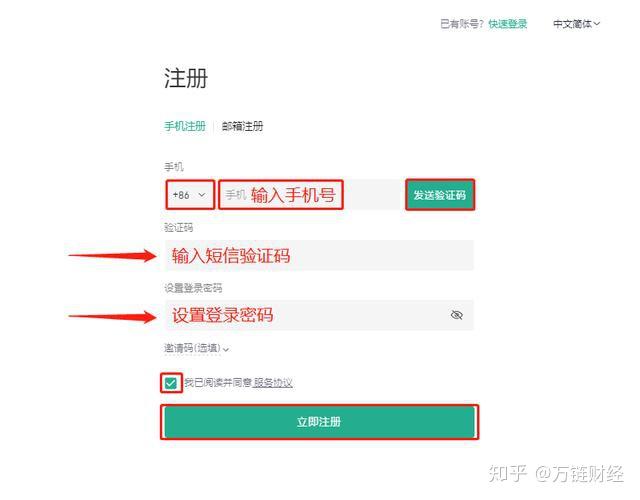Click the 验证码 field label
Screen dimensions: 640x500
[x=179, y=228]
